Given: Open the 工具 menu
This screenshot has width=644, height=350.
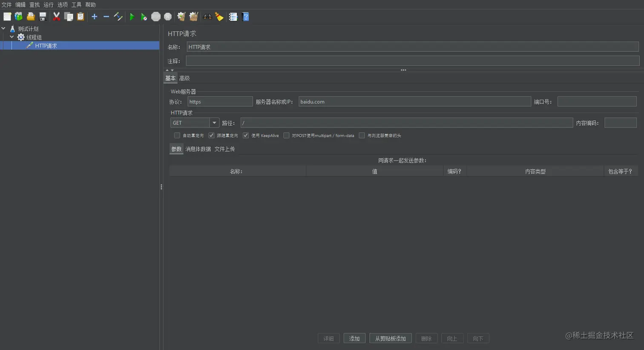Looking at the screenshot, I should 77,5.
